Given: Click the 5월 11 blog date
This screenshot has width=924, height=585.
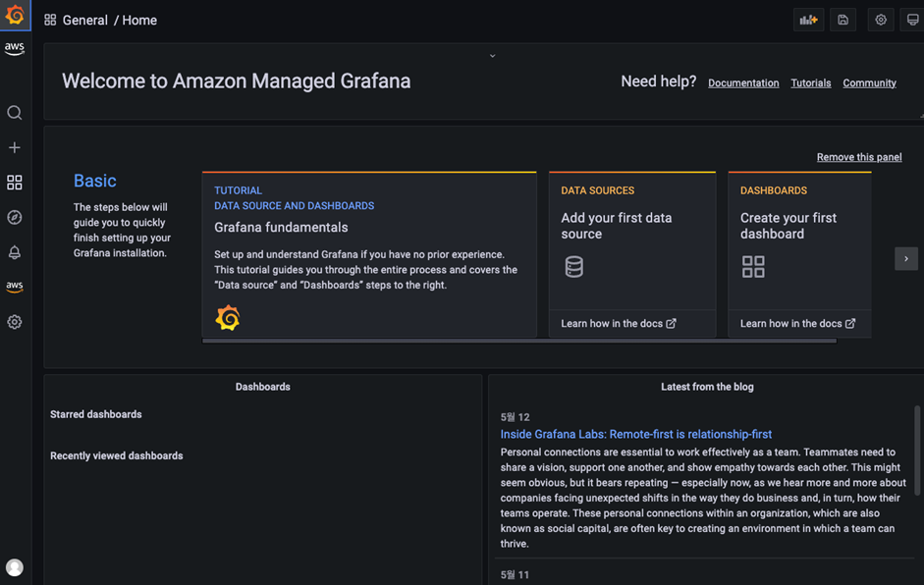Looking at the screenshot, I should coord(516,575).
